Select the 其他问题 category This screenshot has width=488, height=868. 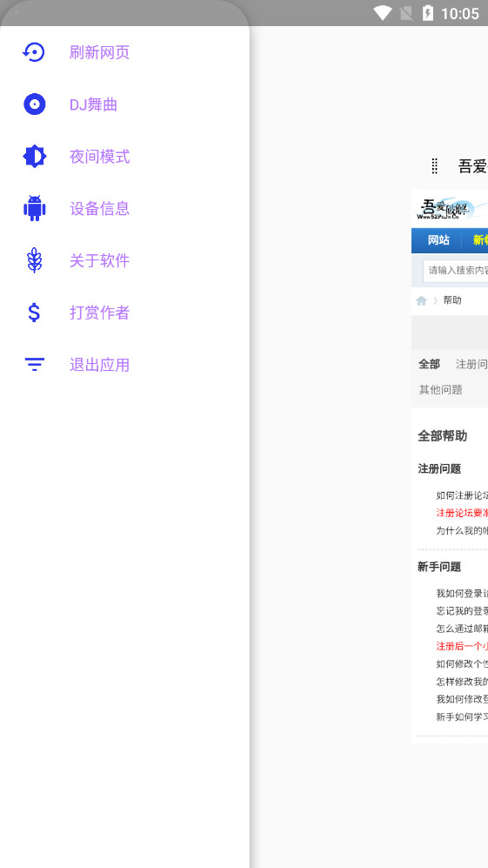(440, 389)
